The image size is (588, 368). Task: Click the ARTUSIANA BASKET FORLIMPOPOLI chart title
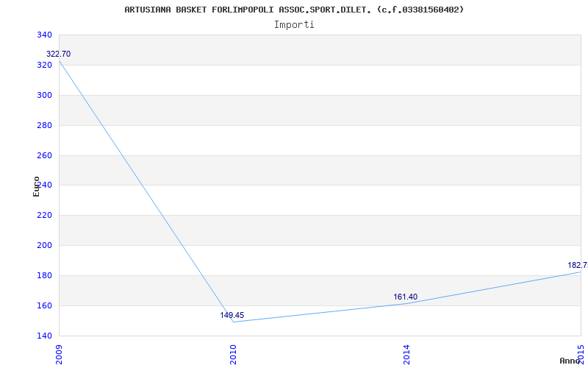[294, 10]
